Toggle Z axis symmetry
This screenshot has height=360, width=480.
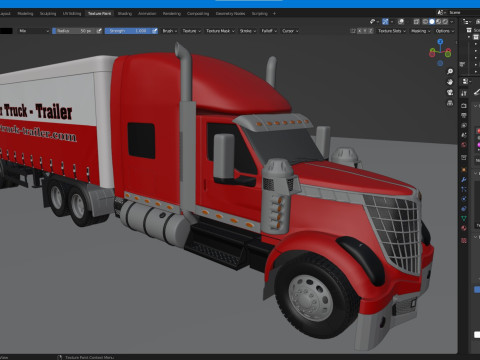[371, 31]
